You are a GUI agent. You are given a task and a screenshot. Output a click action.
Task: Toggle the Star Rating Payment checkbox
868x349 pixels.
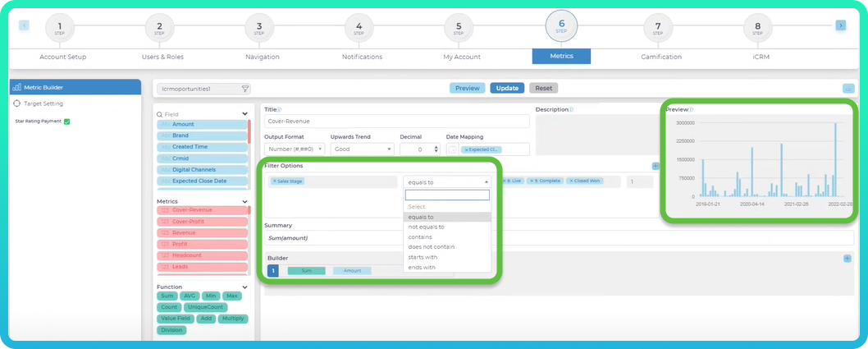pos(67,122)
